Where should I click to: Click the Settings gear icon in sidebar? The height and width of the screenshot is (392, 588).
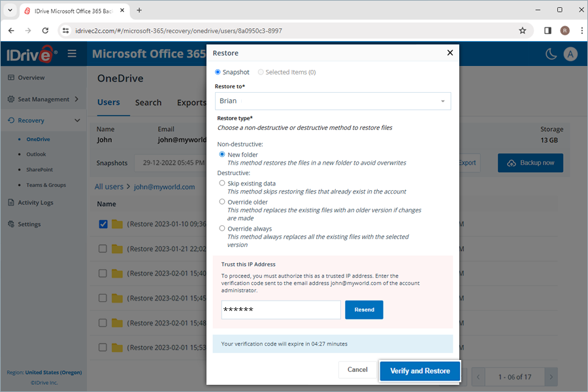(13, 224)
